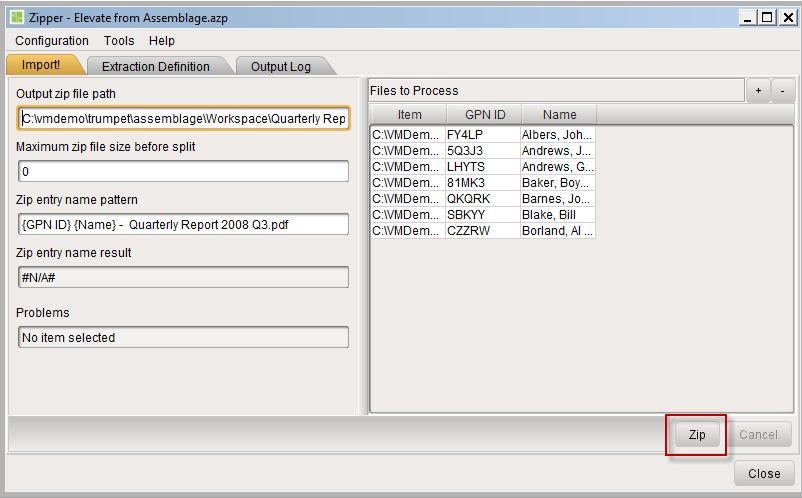802x498 pixels.
Task: Select the CZZRW Borland row
Action: [x=483, y=231]
